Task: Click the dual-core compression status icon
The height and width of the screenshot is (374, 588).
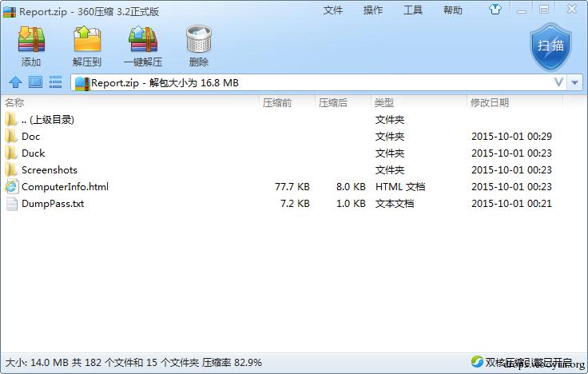Action: click(478, 362)
